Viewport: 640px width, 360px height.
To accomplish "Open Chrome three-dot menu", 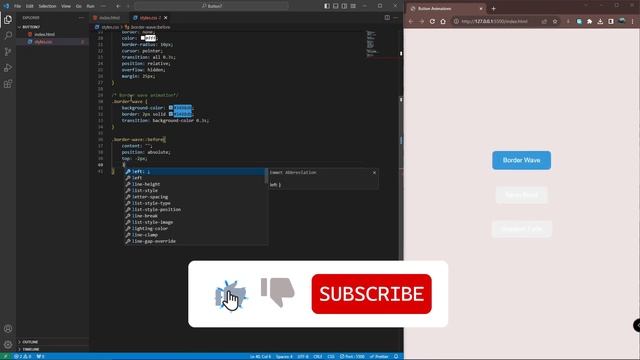I will click(632, 21).
